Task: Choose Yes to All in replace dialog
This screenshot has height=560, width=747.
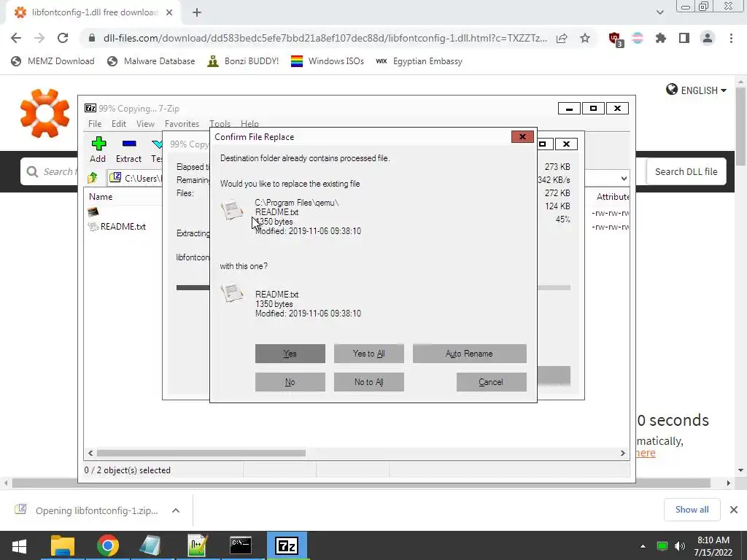Action: pos(368,354)
